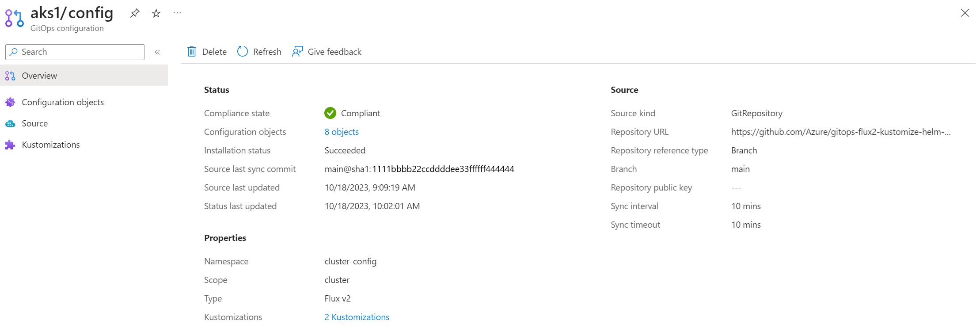The width and height of the screenshot is (980, 332).
Task: Select the Repository reference type value Branch
Action: (x=744, y=150)
